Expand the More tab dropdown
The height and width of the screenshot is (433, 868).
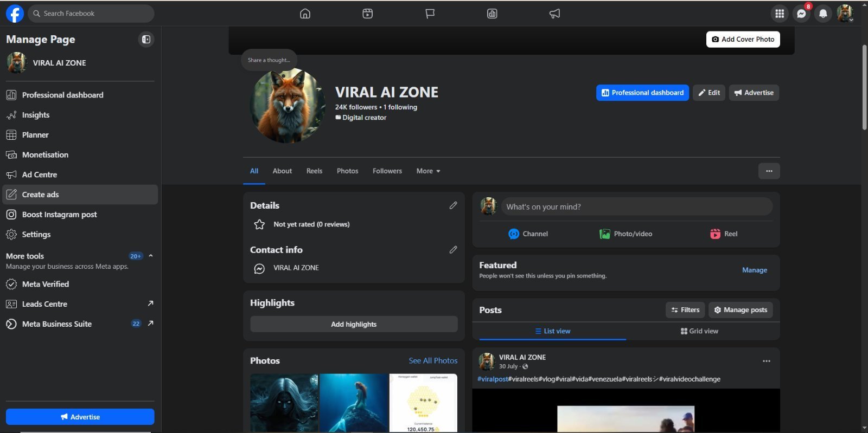[428, 171]
